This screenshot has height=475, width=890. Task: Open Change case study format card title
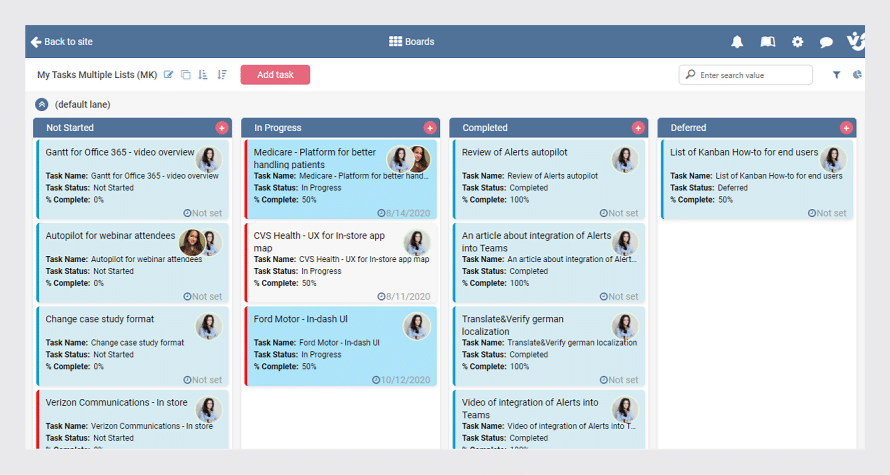99,319
